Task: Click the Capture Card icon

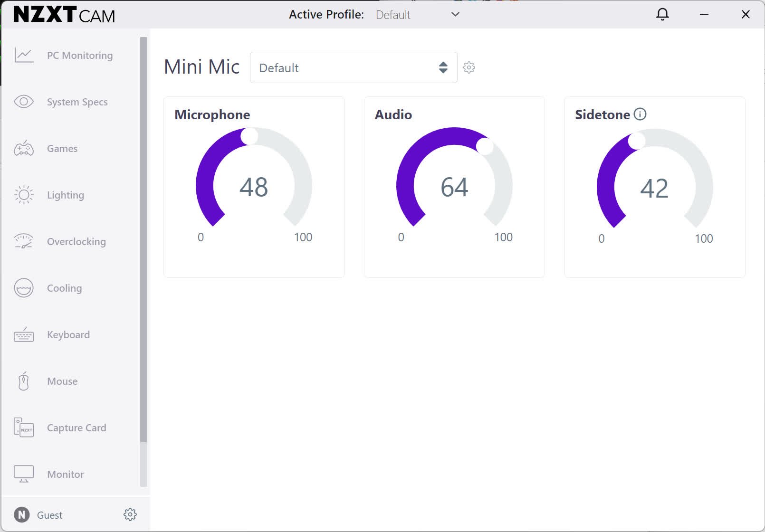Action: pos(24,427)
